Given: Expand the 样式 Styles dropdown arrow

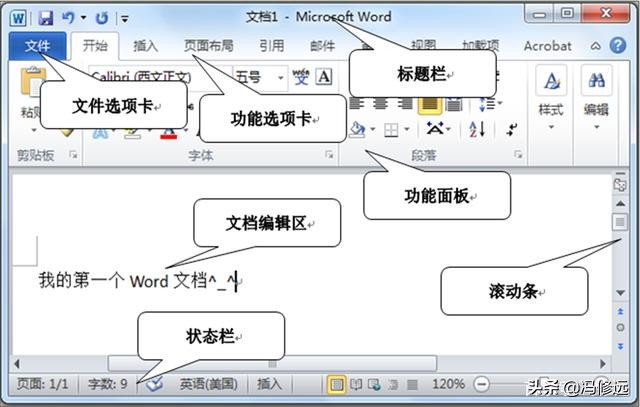Looking at the screenshot, I should pos(551,127).
